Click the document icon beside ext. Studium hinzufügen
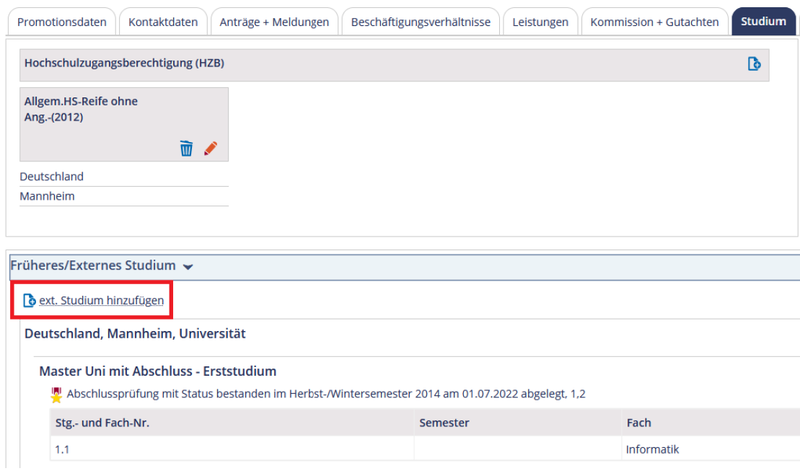 coord(29,300)
